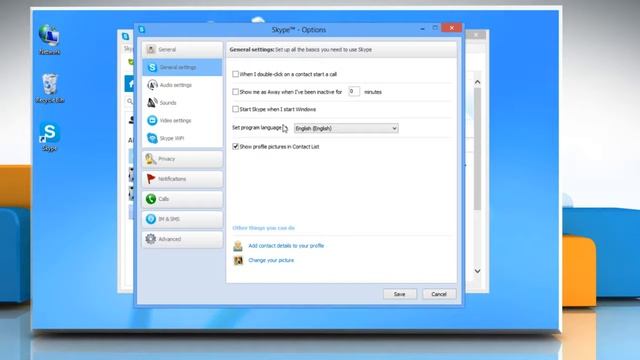The width and height of the screenshot is (640, 360).
Task: Click the Change your picture icon
Action: pos(238,260)
